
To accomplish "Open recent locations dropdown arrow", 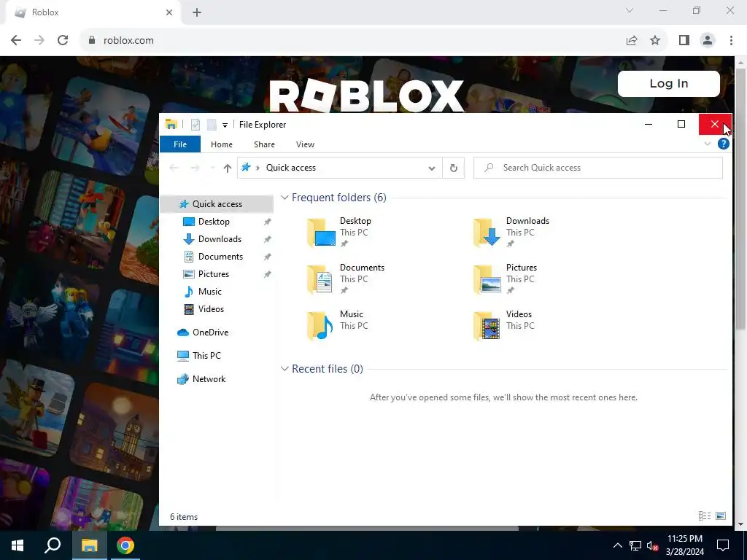I will pos(212,168).
